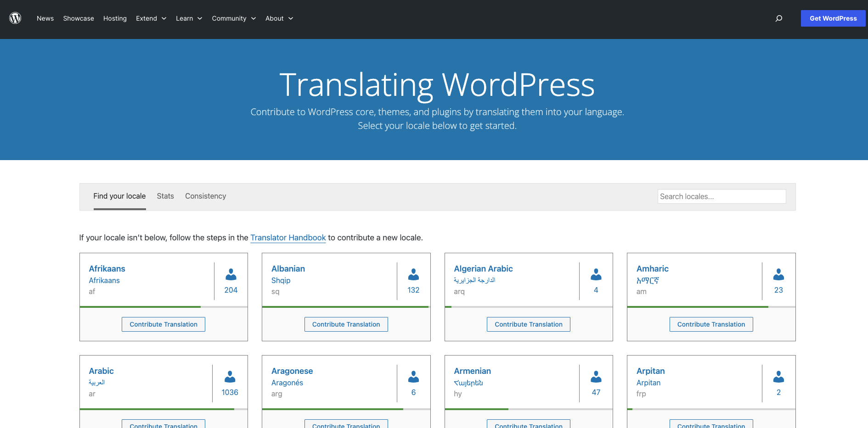Expand the About menu
Viewport: 868px width, 428px height.
279,18
